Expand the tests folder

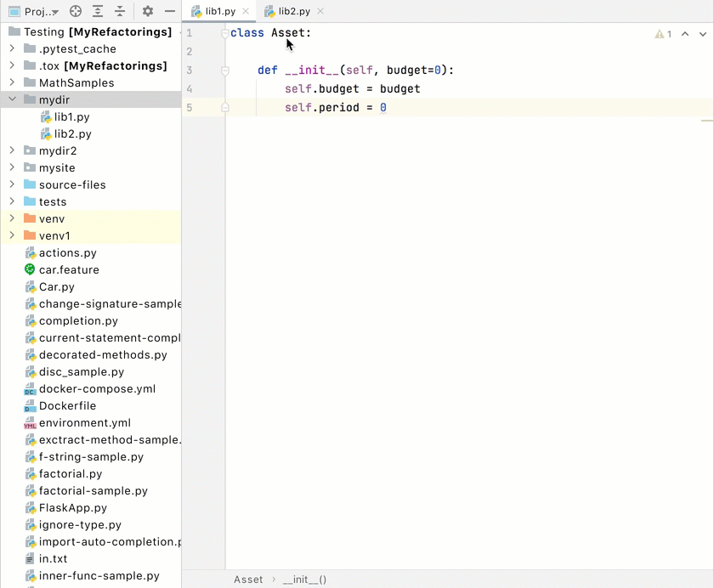(x=12, y=201)
